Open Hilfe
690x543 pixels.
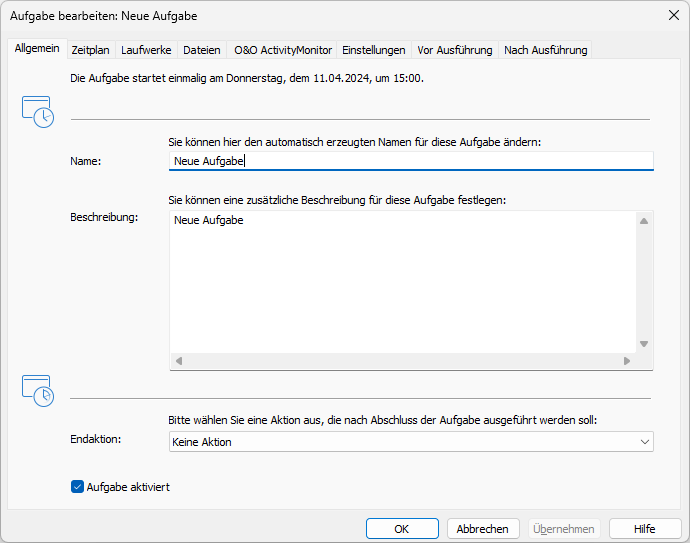645,528
